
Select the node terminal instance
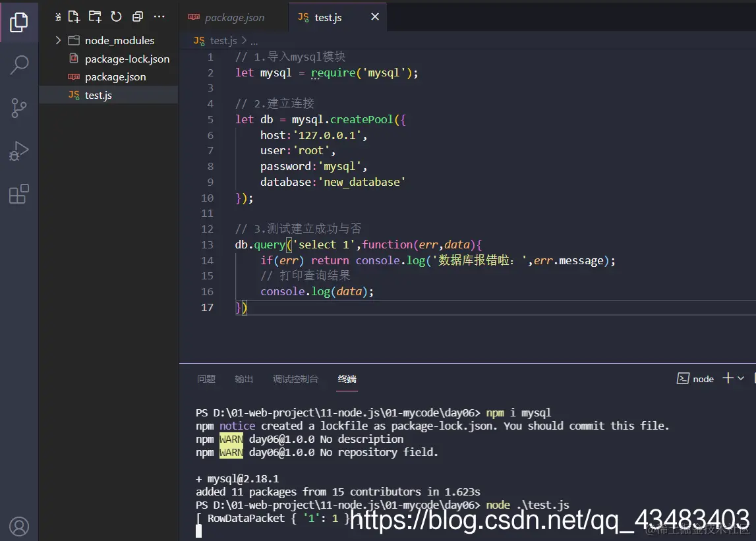click(x=695, y=379)
